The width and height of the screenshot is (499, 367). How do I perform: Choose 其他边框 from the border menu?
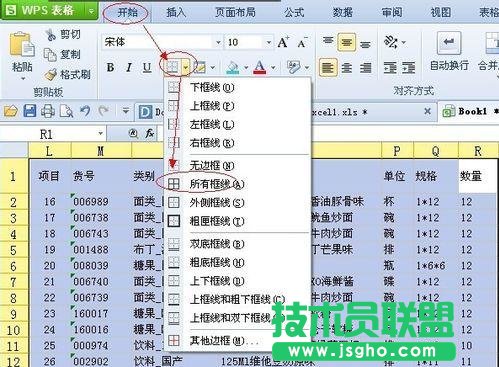click(238, 340)
